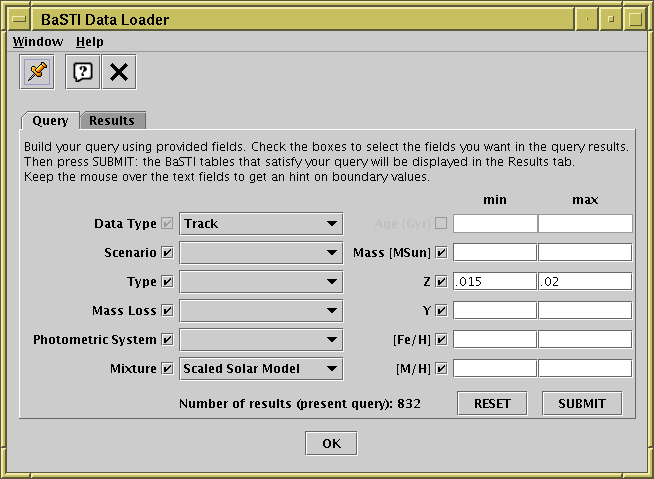The width and height of the screenshot is (654, 479).
Task: Toggle the Mass [MSun] checkbox
Action: pos(441,253)
